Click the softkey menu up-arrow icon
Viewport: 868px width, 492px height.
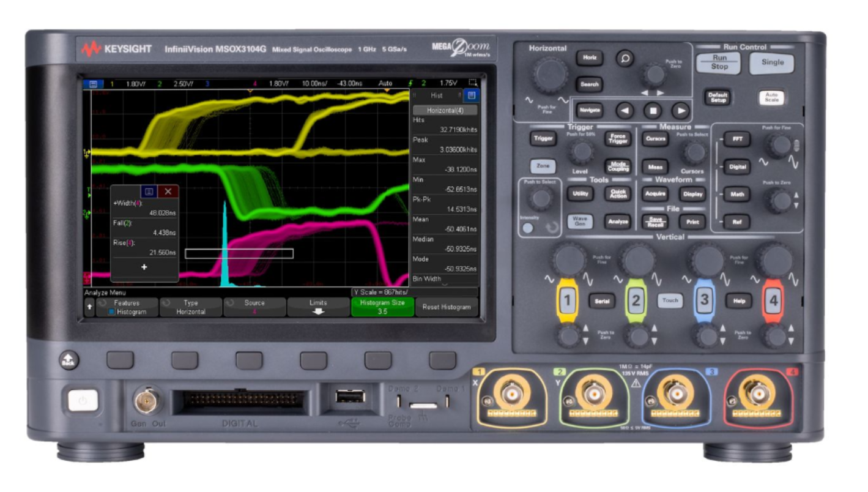[91, 307]
